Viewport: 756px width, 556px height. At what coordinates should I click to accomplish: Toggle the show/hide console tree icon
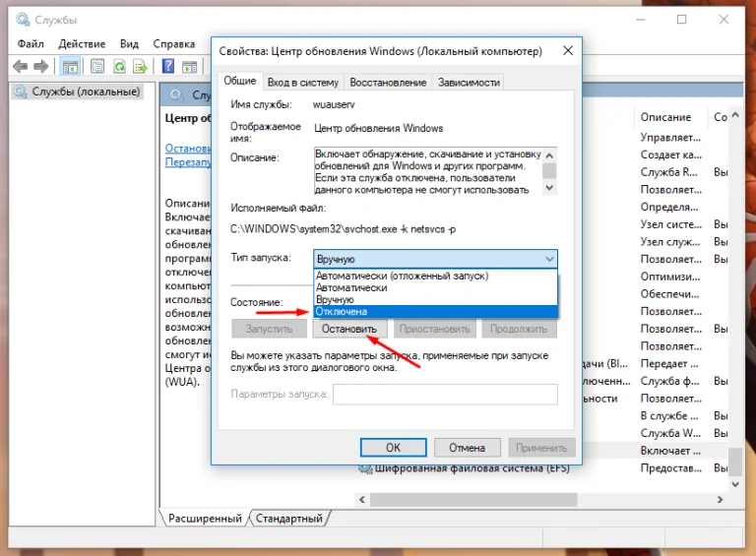point(70,67)
